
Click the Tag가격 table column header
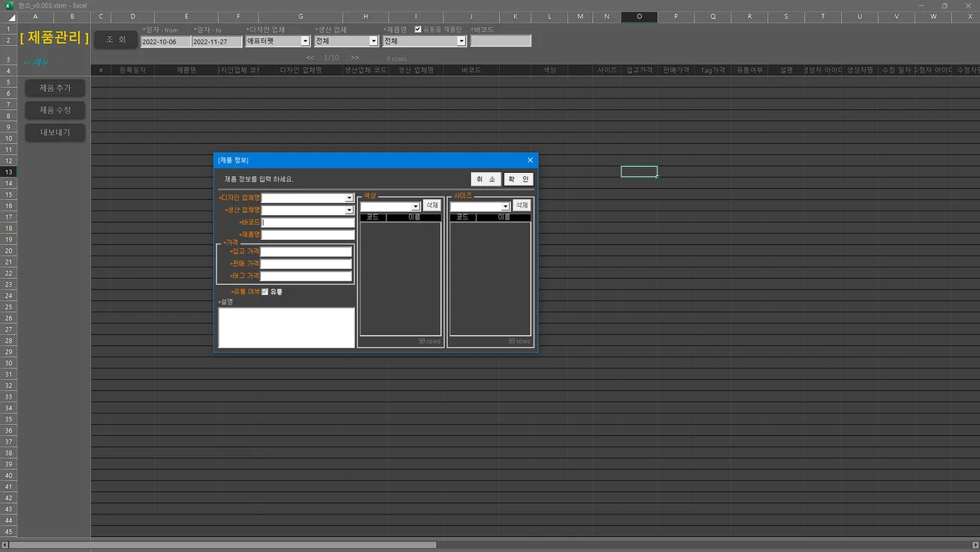click(712, 70)
